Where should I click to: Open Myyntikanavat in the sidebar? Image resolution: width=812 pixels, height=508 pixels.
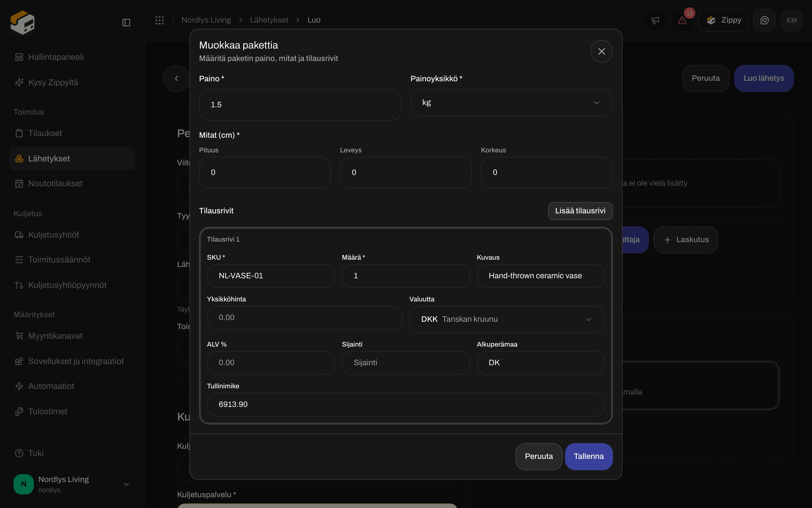(72, 336)
